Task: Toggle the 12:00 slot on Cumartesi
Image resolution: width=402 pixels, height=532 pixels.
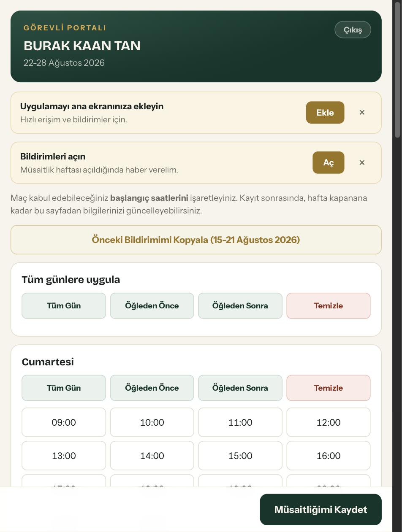Action: (x=329, y=422)
